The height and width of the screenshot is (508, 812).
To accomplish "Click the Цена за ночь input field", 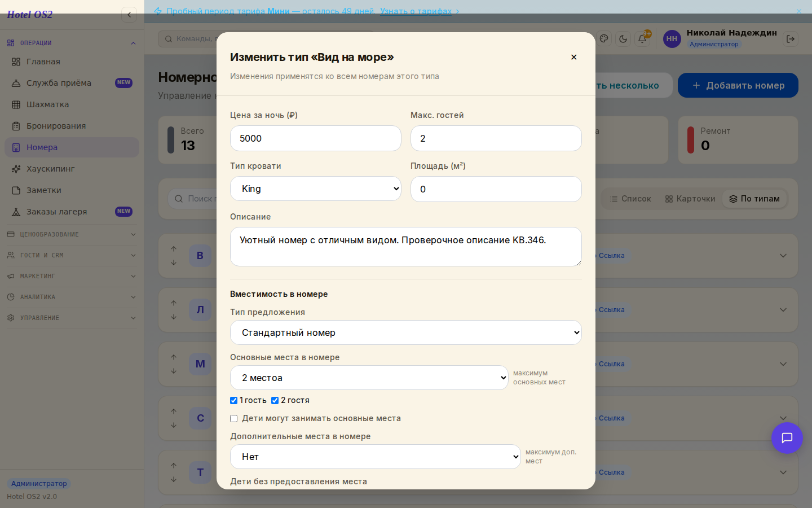I will click(x=316, y=138).
